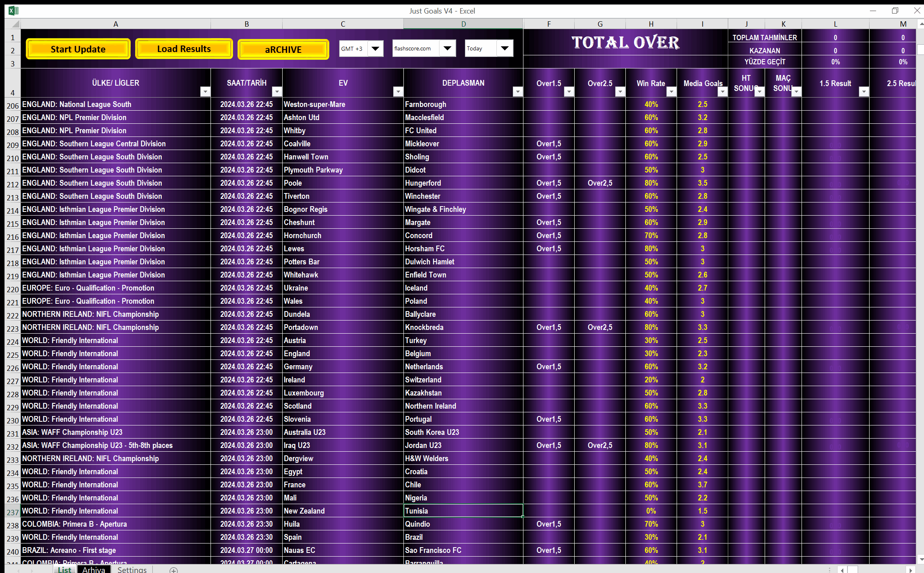
Task: Open the EV column filter dropdown
Action: pos(398,92)
